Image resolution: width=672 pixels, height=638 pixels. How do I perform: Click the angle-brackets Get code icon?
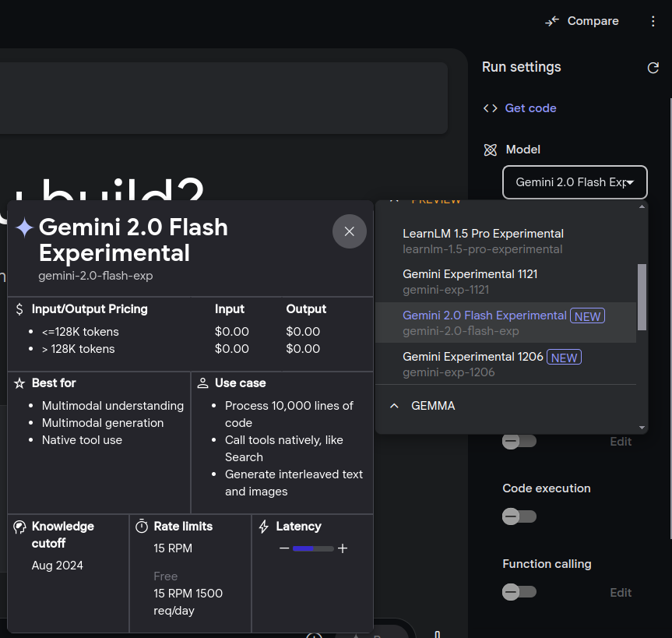491,108
